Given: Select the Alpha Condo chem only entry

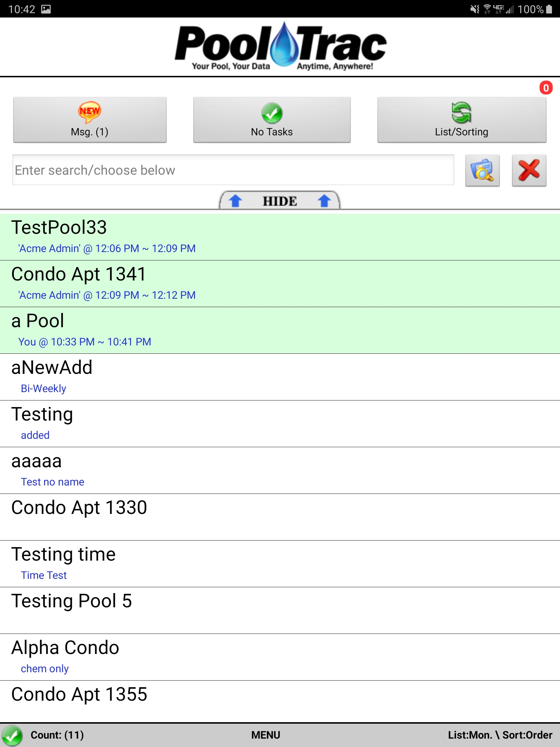Looking at the screenshot, I should [x=280, y=657].
